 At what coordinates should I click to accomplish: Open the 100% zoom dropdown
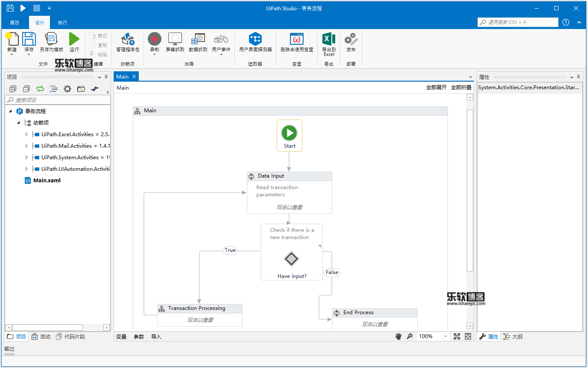(445, 336)
